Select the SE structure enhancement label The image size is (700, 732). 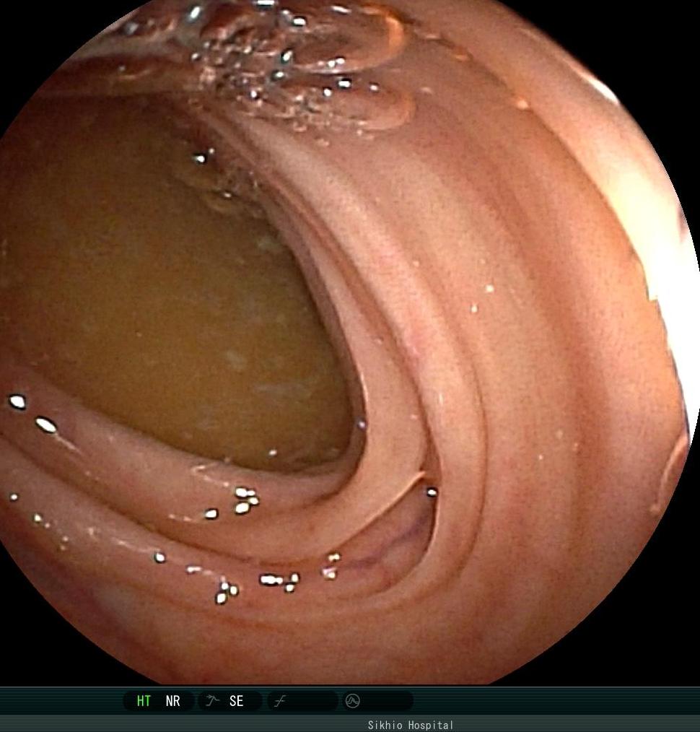pyautogui.click(x=236, y=701)
